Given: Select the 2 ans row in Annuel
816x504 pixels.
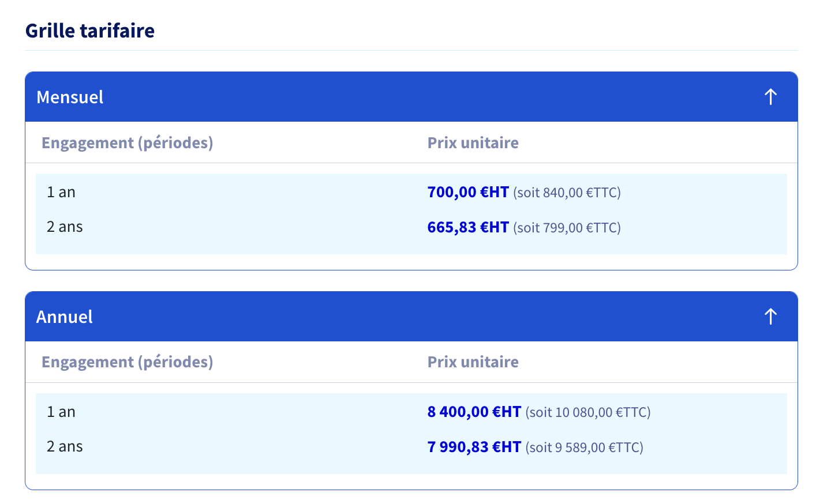Looking at the screenshot, I should click(411, 447).
